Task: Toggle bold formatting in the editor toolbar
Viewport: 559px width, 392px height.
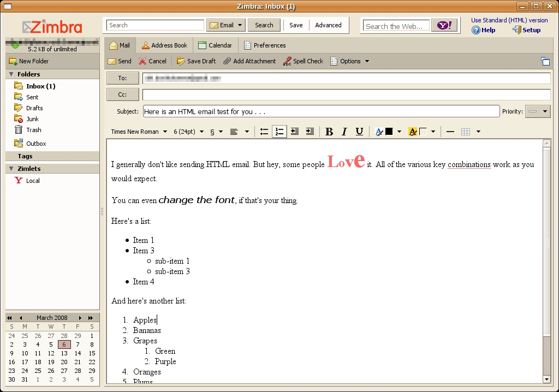Action: [x=329, y=132]
